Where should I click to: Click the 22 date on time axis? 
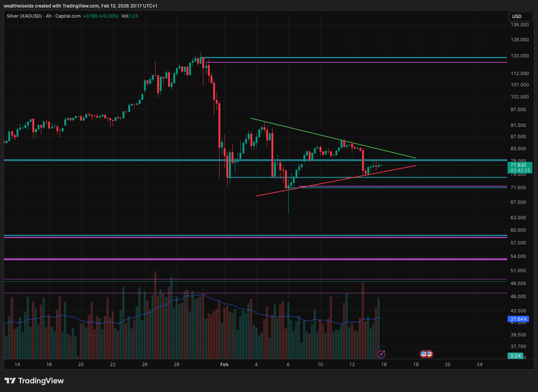[113, 365]
